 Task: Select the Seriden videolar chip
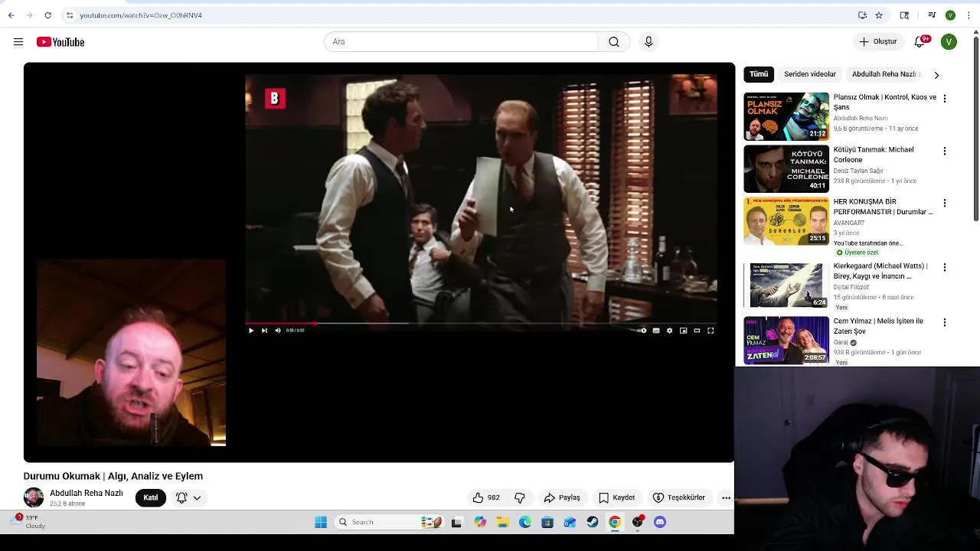pos(810,74)
